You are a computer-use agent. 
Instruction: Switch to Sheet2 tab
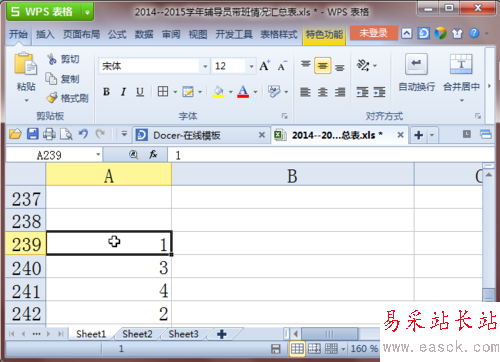pyautogui.click(x=137, y=334)
